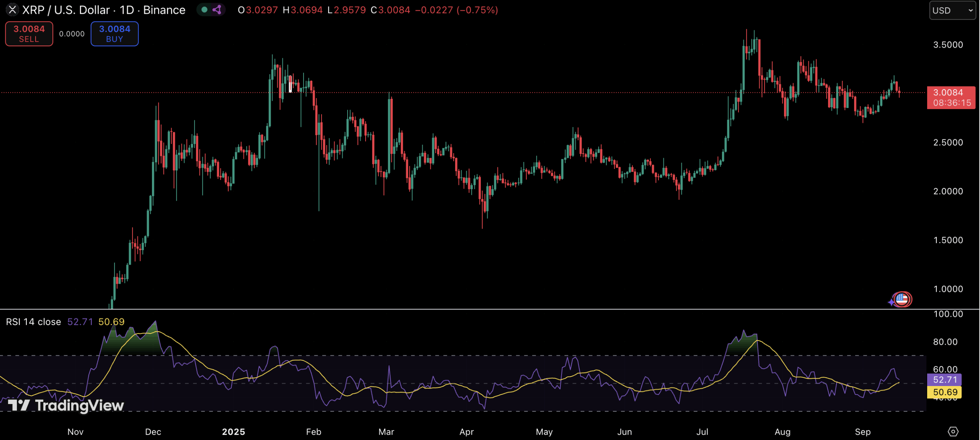Click the 3.5000 price scale label

coord(948,45)
